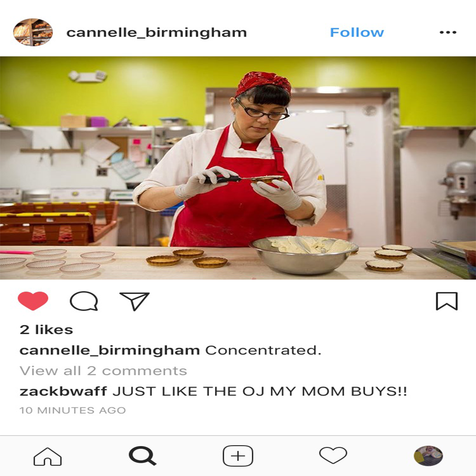
Task: Go to Home feed tab
Action: coord(48,456)
